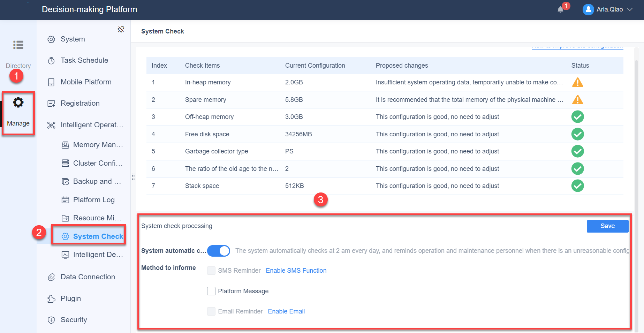The width and height of the screenshot is (644, 333).
Task: Click the Enable Email link
Action: tap(286, 311)
